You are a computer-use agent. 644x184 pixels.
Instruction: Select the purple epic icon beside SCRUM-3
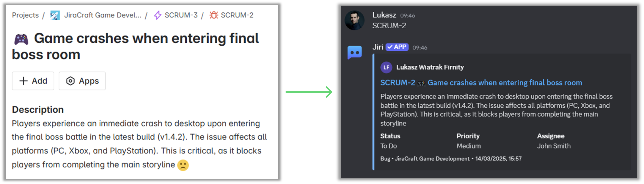(157, 15)
